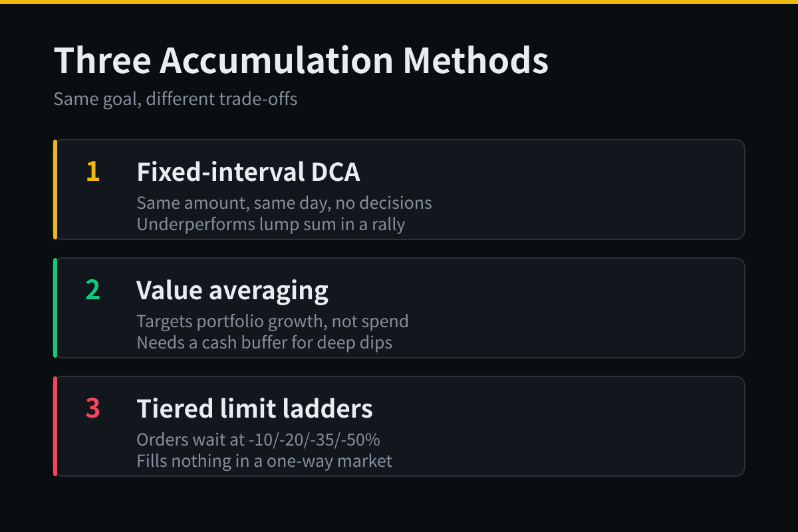Click the green accent bar on Value averaging card
Screen dimensions: 798x532
click(x=55, y=308)
